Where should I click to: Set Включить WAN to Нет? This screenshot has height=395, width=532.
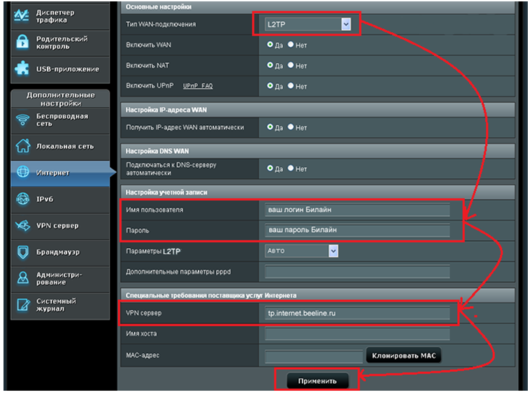pyautogui.click(x=291, y=45)
